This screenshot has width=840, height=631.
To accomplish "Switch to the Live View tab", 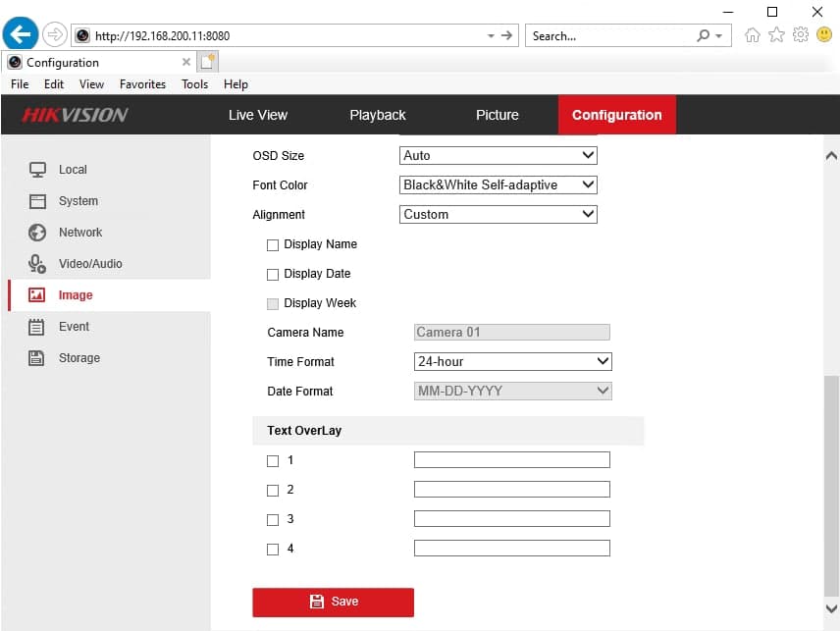I will point(258,115).
